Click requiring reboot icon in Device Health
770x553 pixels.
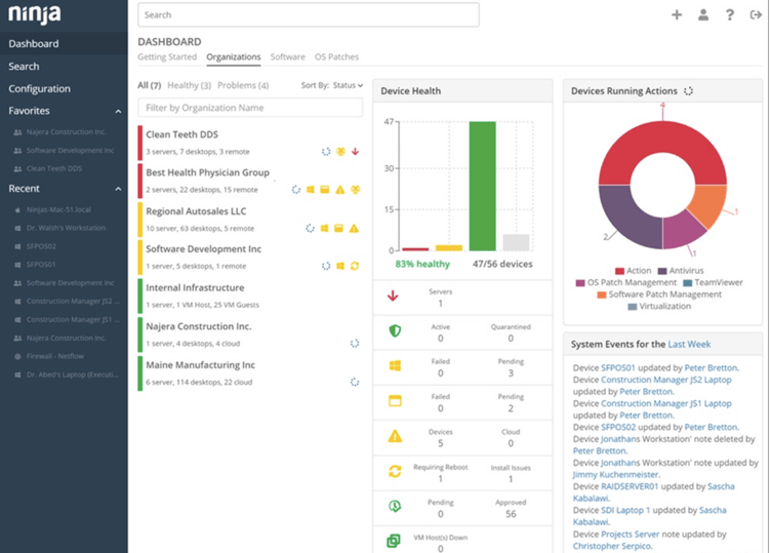(395, 471)
